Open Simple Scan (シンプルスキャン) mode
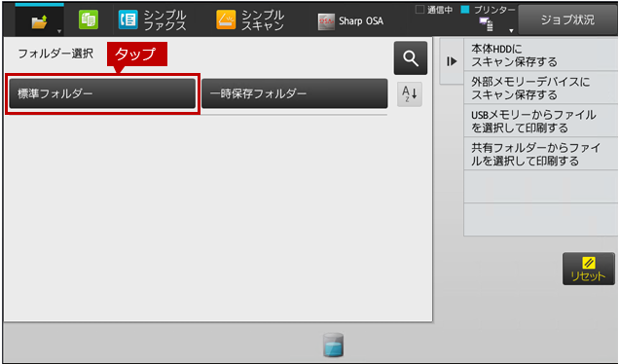The height and width of the screenshot is (364, 619). coord(250,20)
